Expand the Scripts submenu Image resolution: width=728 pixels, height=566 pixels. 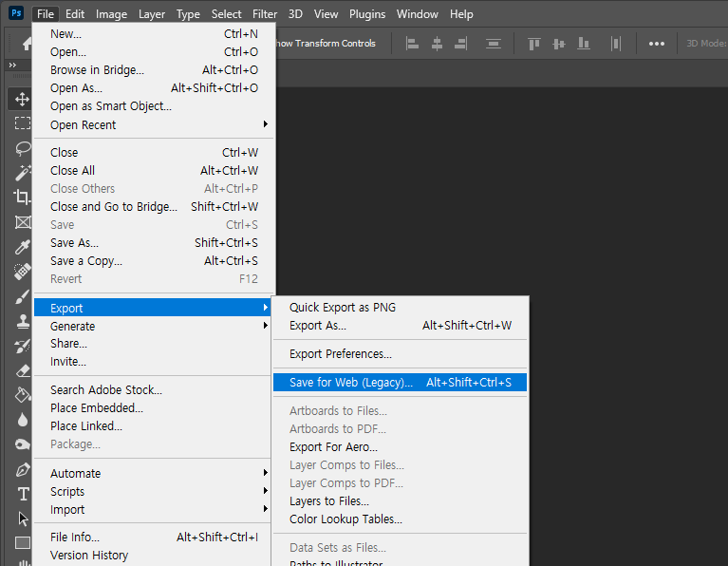(x=154, y=491)
